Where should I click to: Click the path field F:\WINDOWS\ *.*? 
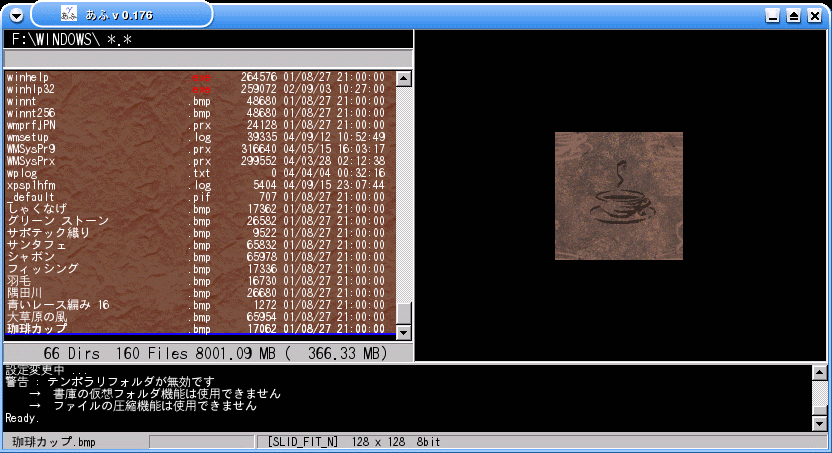tap(208, 39)
